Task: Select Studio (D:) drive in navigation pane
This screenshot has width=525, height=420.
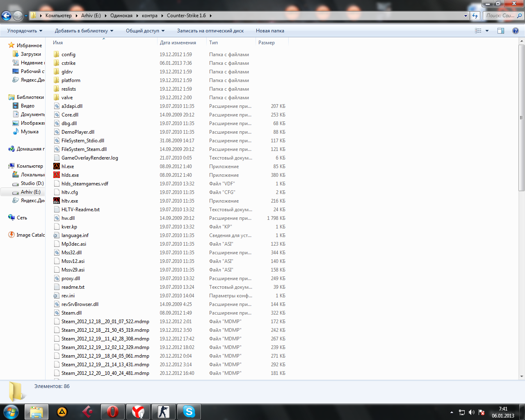Action: click(32, 183)
